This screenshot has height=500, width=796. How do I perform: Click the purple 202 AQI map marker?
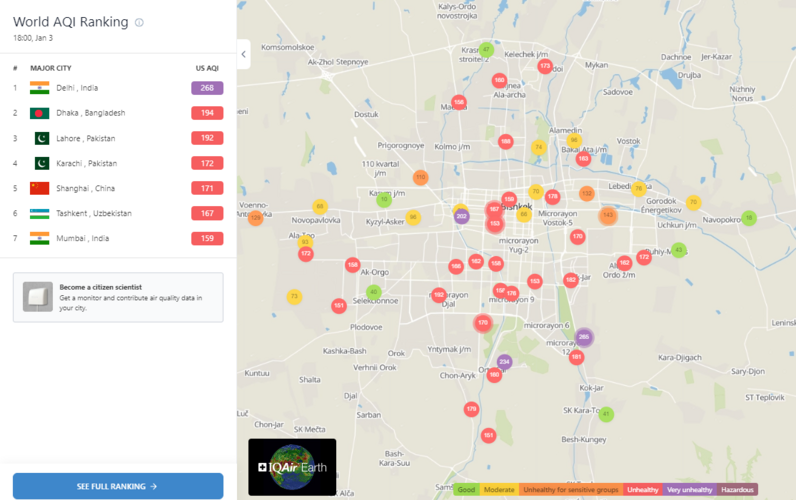pyautogui.click(x=461, y=216)
